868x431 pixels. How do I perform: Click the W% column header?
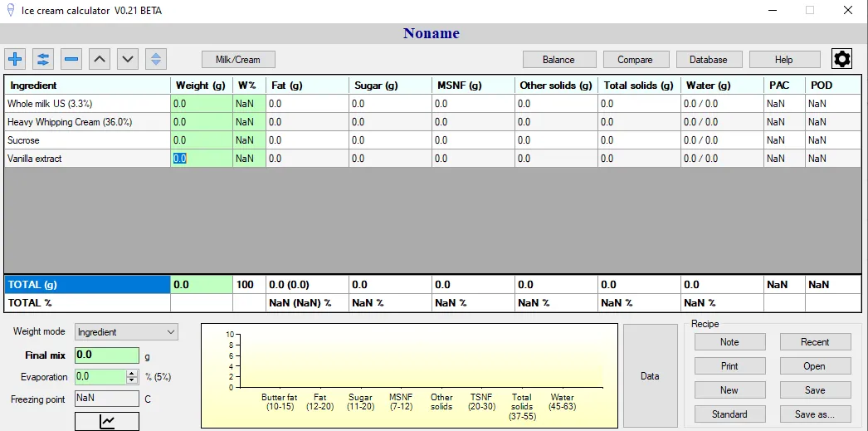[249, 86]
